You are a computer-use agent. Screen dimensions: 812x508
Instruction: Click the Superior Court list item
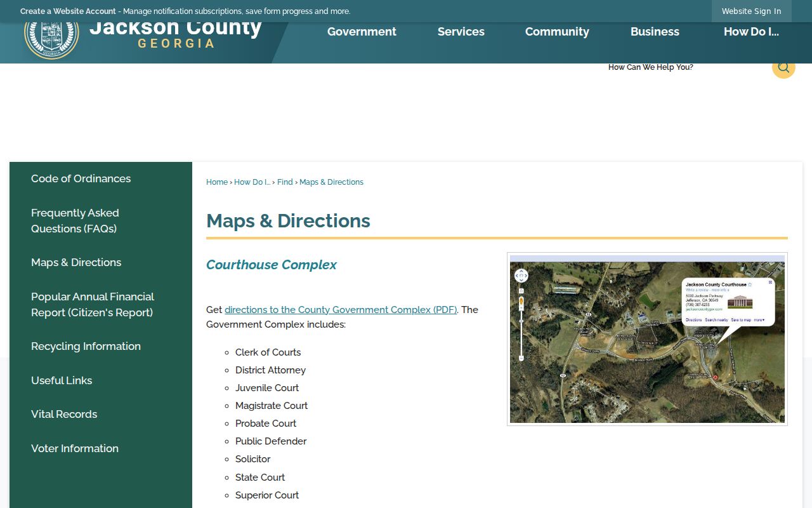267,495
